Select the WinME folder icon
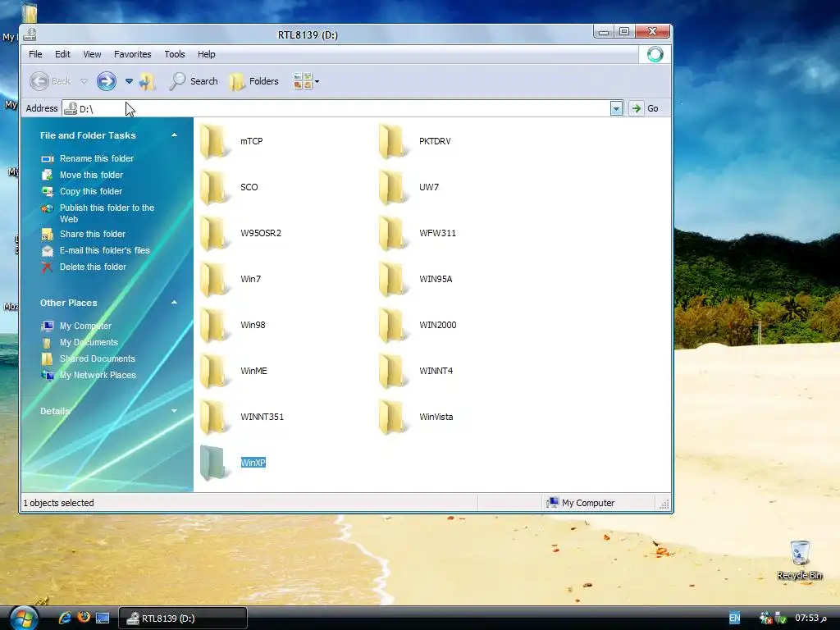 [x=214, y=372]
